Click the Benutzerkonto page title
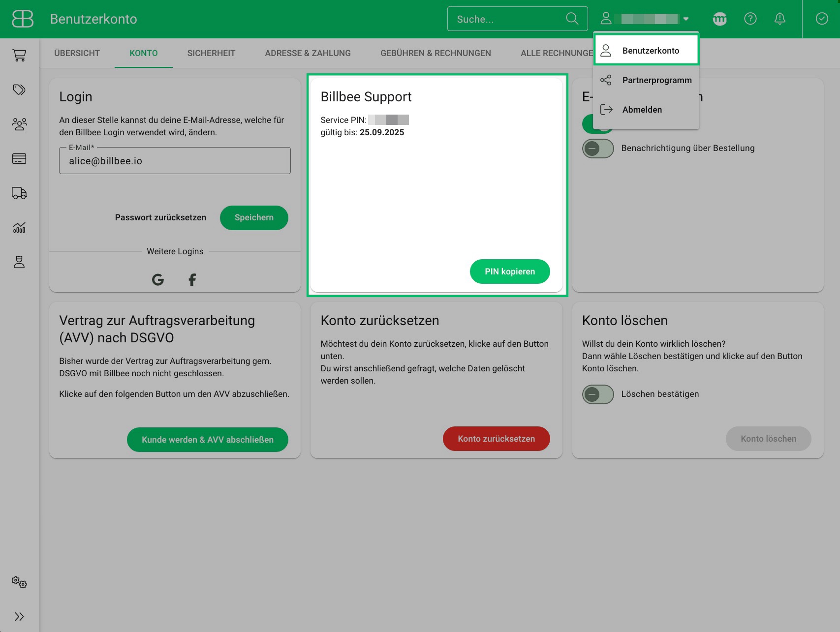This screenshot has width=840, height=632. pos(93,19)
